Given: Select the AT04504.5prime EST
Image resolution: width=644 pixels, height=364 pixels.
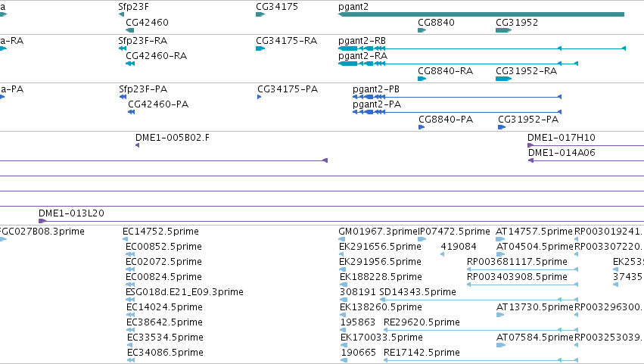Looking at the screenshot, I should coord(500,254).
